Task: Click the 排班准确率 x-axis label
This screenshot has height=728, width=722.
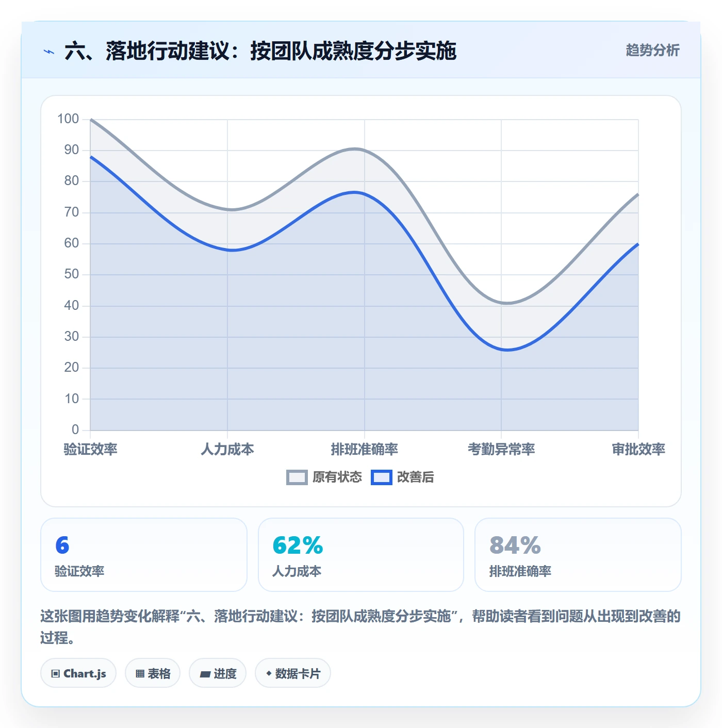Action: tap(365, 449)
